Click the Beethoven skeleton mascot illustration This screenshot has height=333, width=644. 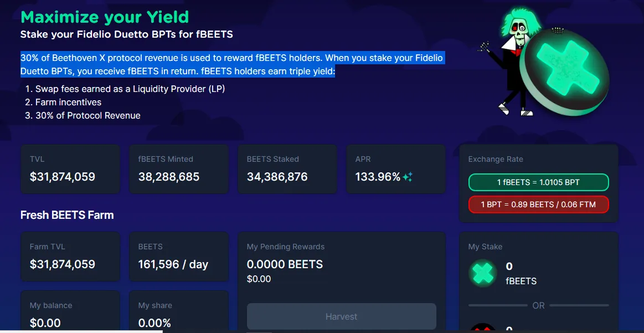tap(507, 62)
